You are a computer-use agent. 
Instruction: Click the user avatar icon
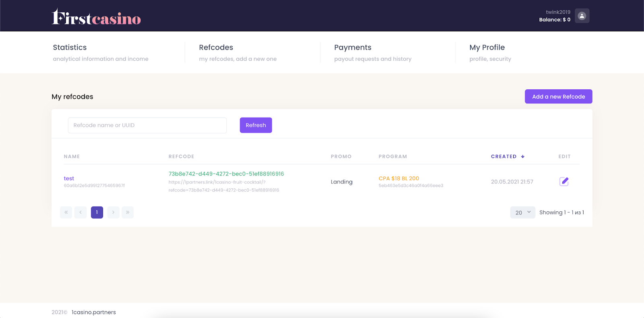pos(582,16)
